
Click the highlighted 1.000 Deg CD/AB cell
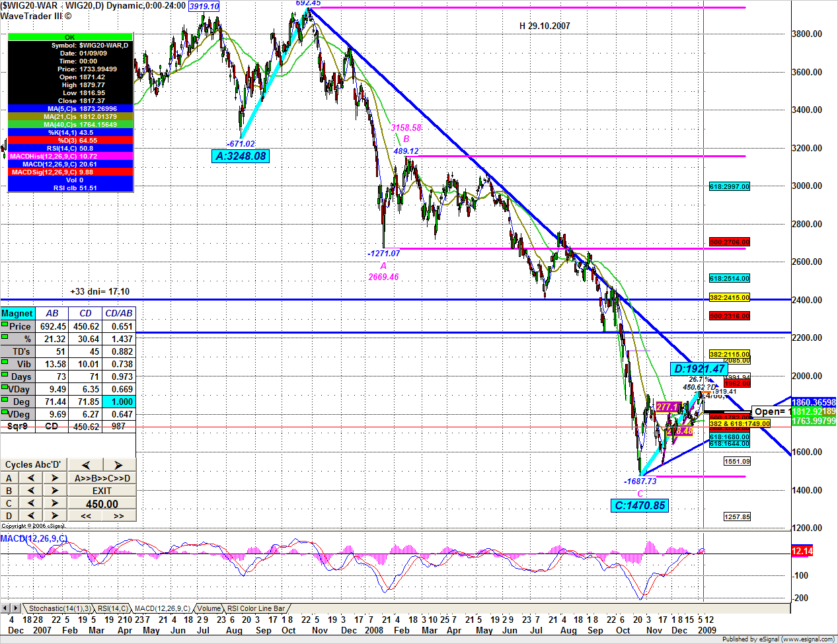tap(119, 402)
